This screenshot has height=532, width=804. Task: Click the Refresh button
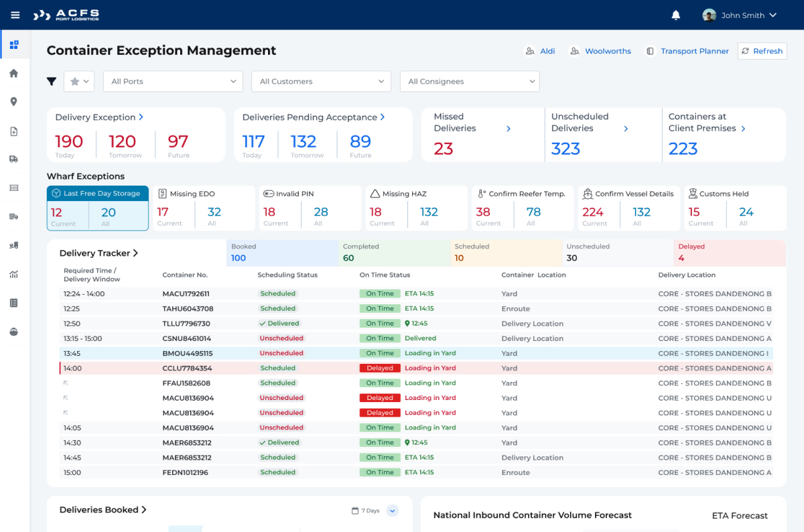pyautogui.click(x=762, y=51)
